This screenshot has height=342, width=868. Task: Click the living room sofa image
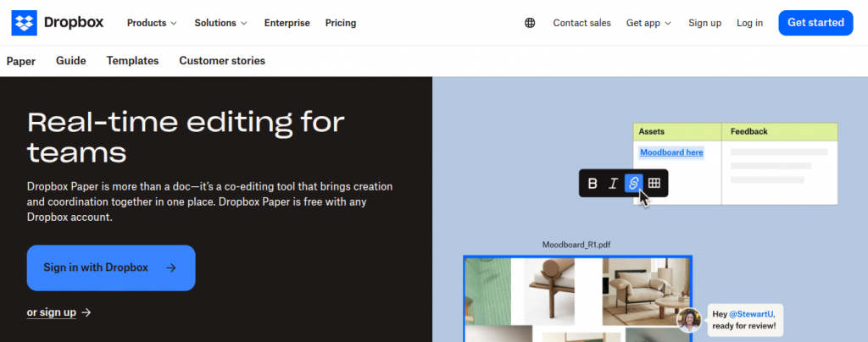[646, 291]
